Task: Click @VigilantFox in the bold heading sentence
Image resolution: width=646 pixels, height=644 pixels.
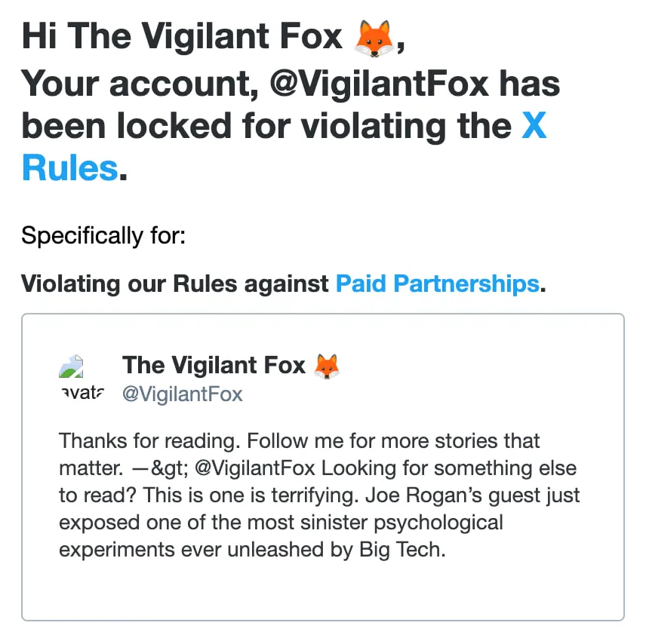Action: point(380,84)
